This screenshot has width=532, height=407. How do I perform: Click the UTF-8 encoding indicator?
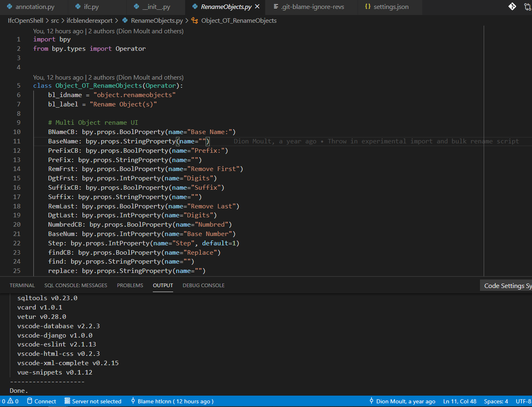(x=523, y=401)
